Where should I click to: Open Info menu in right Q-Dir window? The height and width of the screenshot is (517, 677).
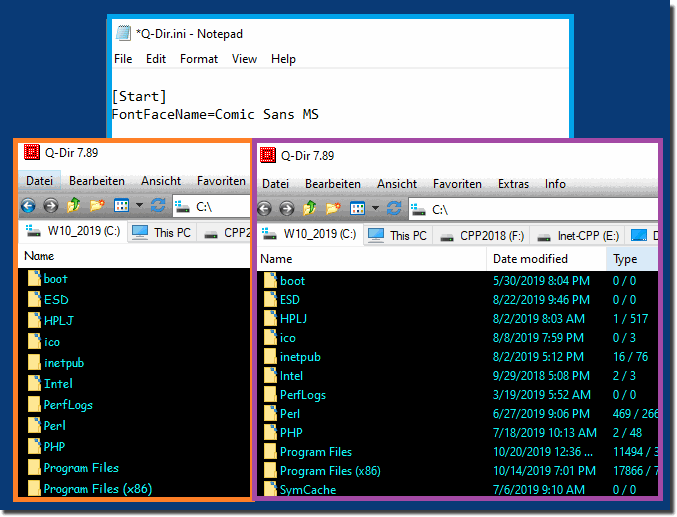555,184
